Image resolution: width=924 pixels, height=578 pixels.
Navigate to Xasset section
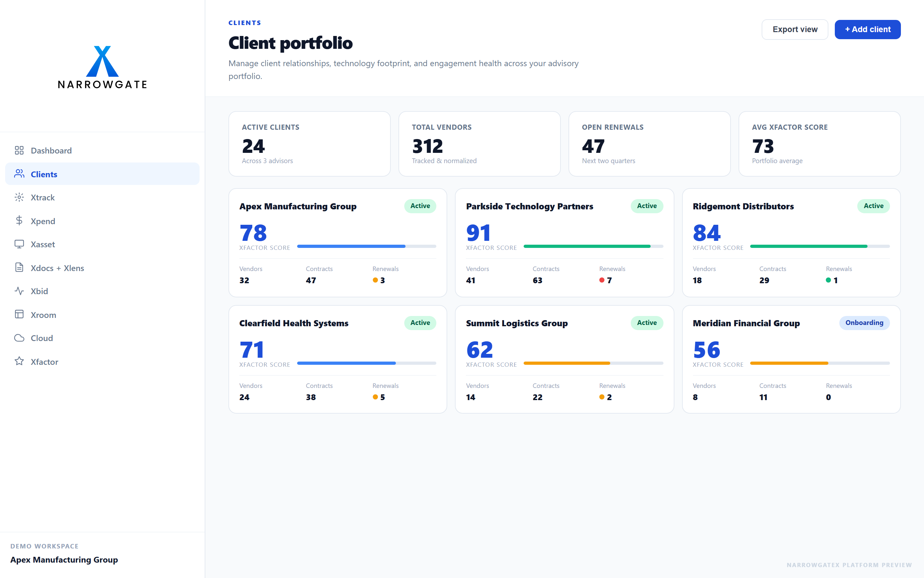tap(102, 244)
